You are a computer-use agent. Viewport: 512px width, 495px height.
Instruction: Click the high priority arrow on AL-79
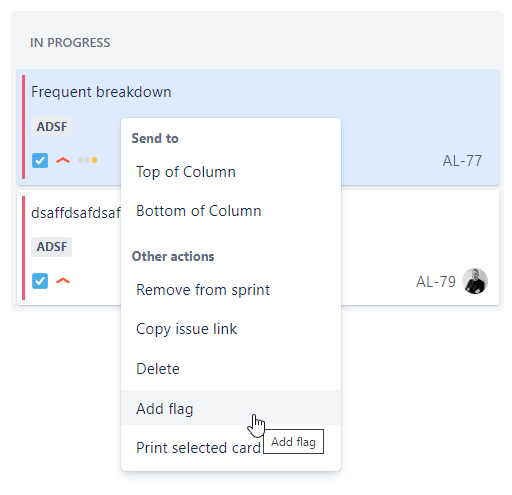(x=63, y=281)
